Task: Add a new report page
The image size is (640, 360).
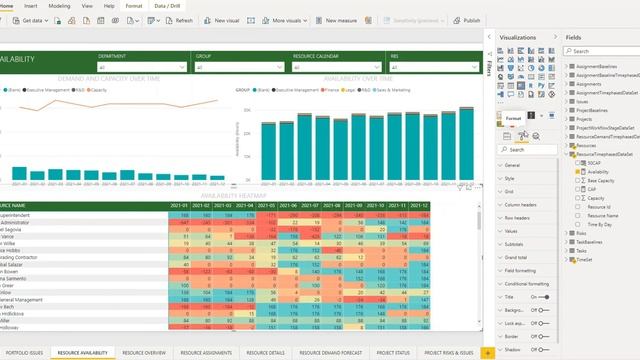Action: pyautogui.click(x=487, y=353)
